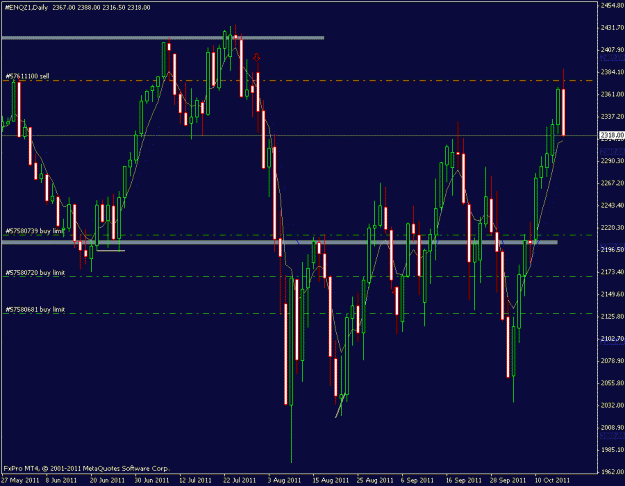625x486 pixels.
Task: Click price axis label 2220.30
Action: pyautogui.click(x=612, y=227)
